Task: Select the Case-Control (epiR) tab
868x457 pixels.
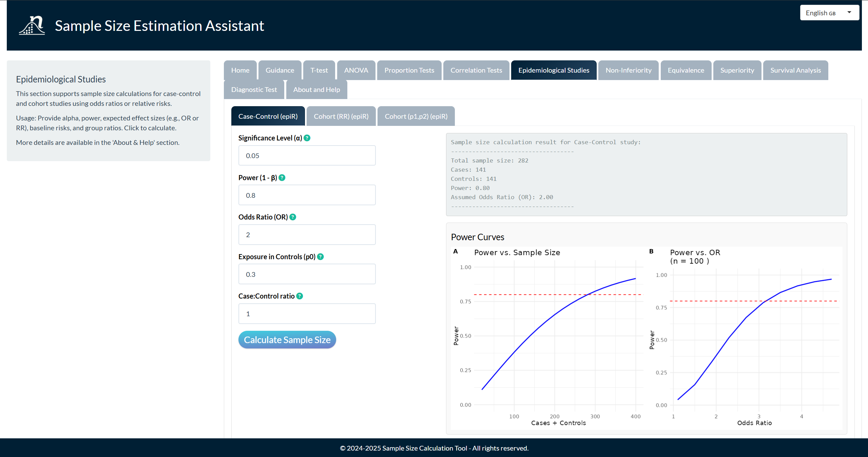Action: click(268, 116)
